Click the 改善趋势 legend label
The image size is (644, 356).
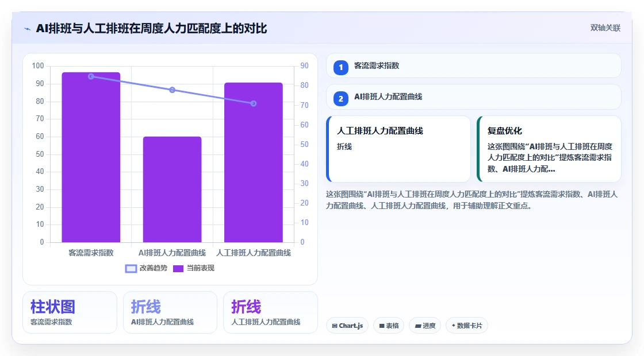(x=153, y=268)
